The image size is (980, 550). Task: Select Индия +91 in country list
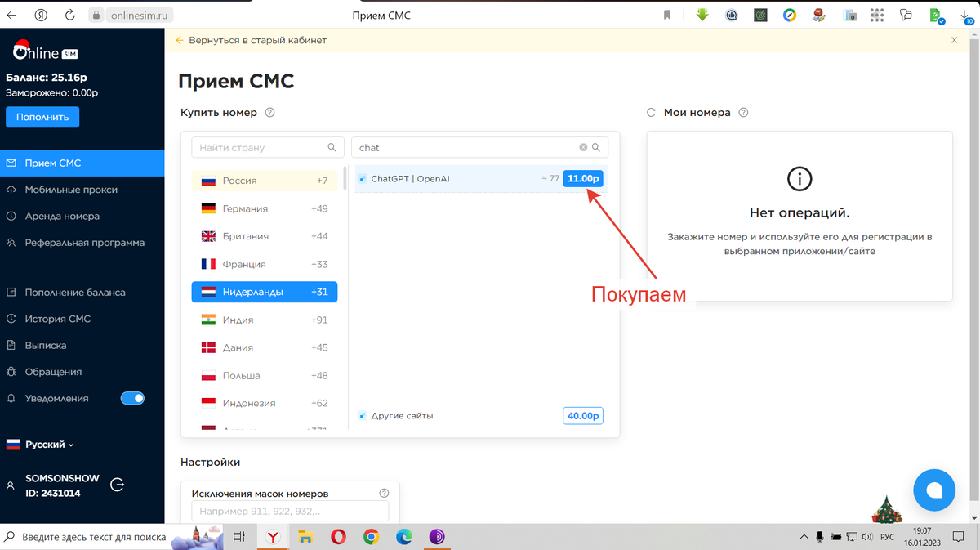click(x=265, y=320)
